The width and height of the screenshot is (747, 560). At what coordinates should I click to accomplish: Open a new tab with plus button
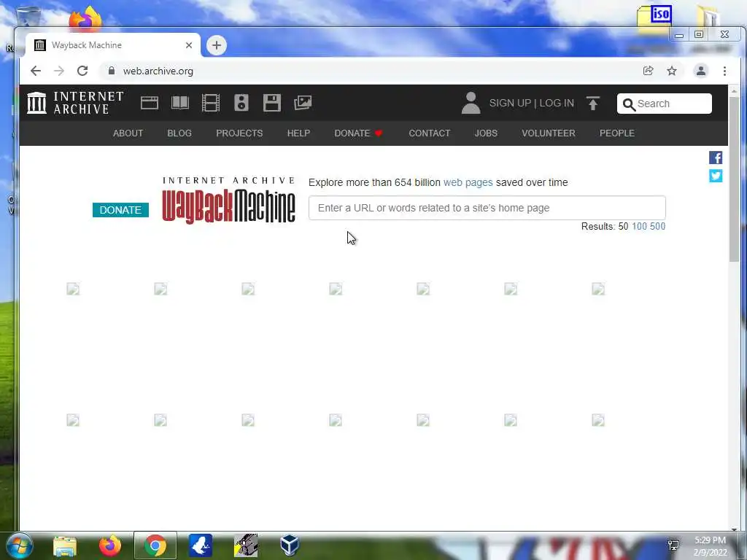click(x=216, y=45)
